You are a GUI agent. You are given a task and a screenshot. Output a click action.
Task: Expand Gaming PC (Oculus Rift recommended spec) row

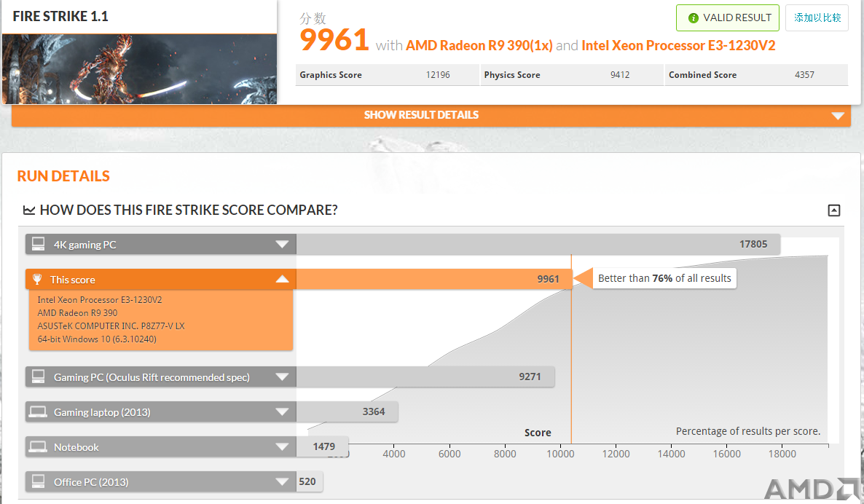click(x=282, y=377)
